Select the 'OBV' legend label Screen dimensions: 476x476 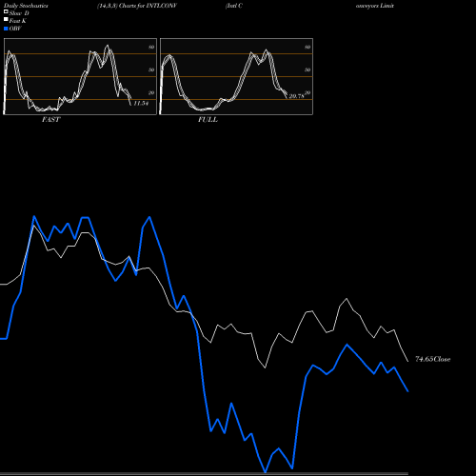(x=15, y=29)
